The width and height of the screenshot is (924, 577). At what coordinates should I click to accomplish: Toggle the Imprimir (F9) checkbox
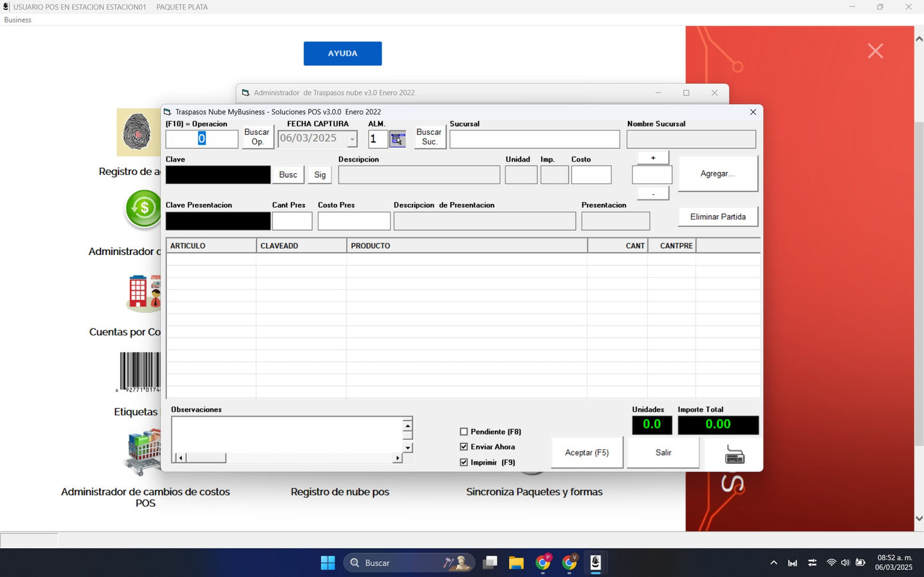pyautogui.click(x=464, y=463)
